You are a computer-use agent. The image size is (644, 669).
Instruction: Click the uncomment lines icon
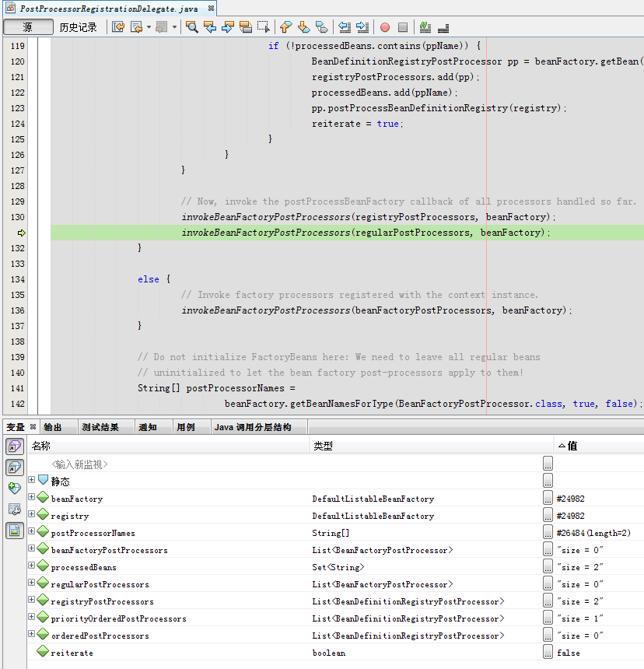pos(443,27)
